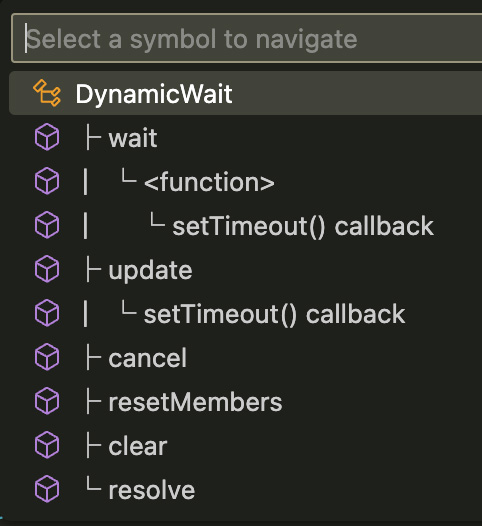Image resolution: width=482 pixels, height=526 pixels.
Task: Select the DynamicWait class symbol
Action: point(246,93)
